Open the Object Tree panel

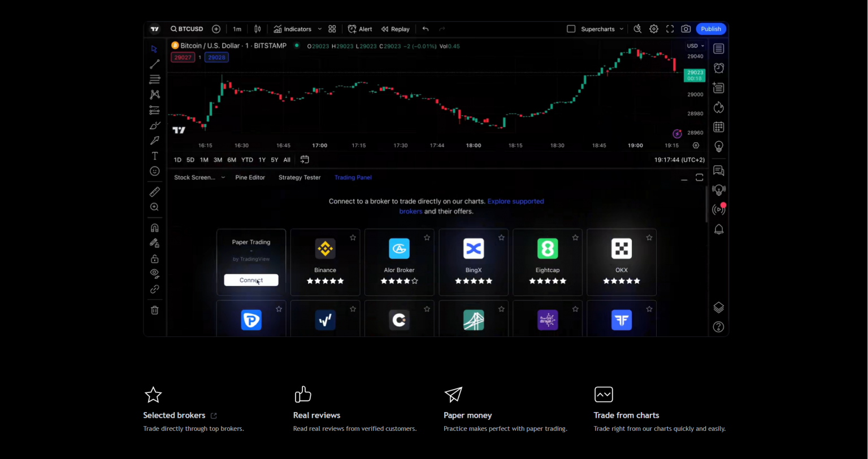(718, 307)
